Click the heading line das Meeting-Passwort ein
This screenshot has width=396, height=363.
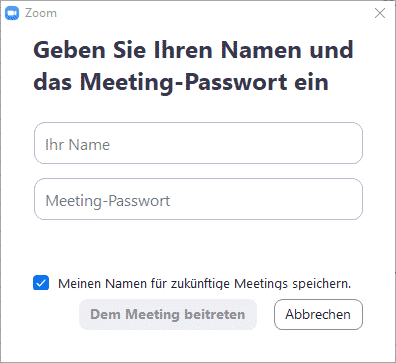point(181,82)
